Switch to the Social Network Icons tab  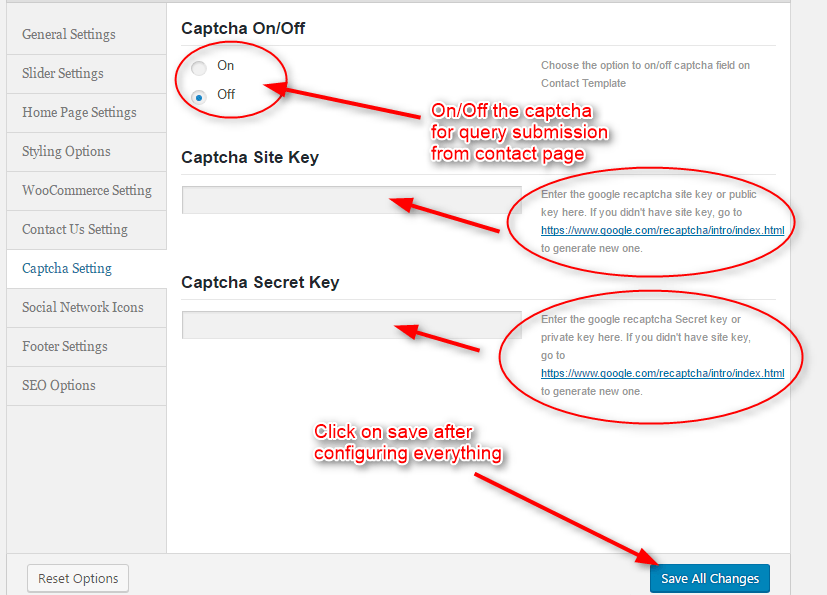83,307
